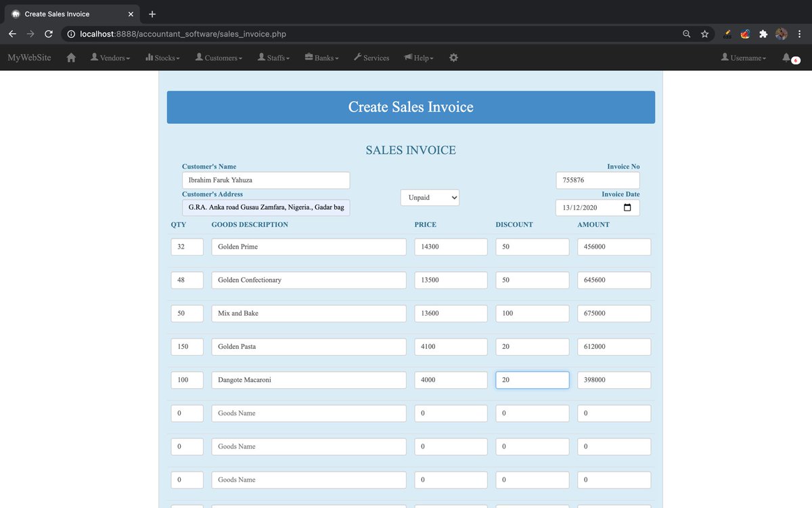Click the MyWebSite brand link
The height and width of the screenshot is (508, 812).
tap(29, 58)
